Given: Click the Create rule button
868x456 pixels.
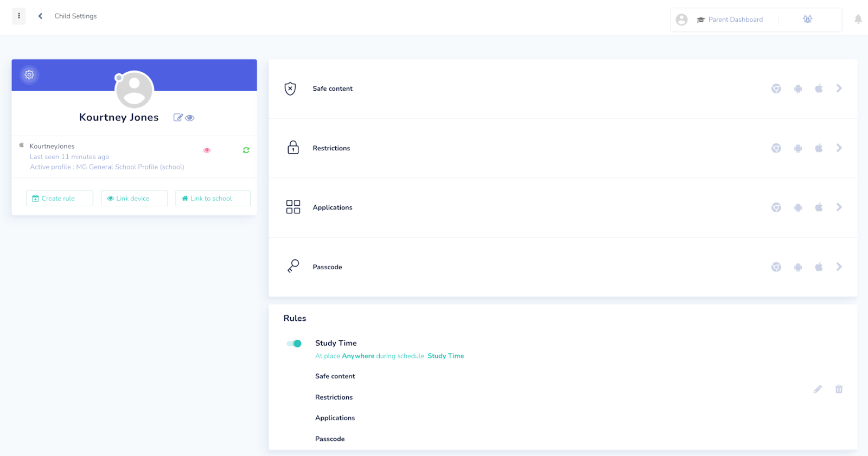Looking at the screenshot, I should pos(59,199).
